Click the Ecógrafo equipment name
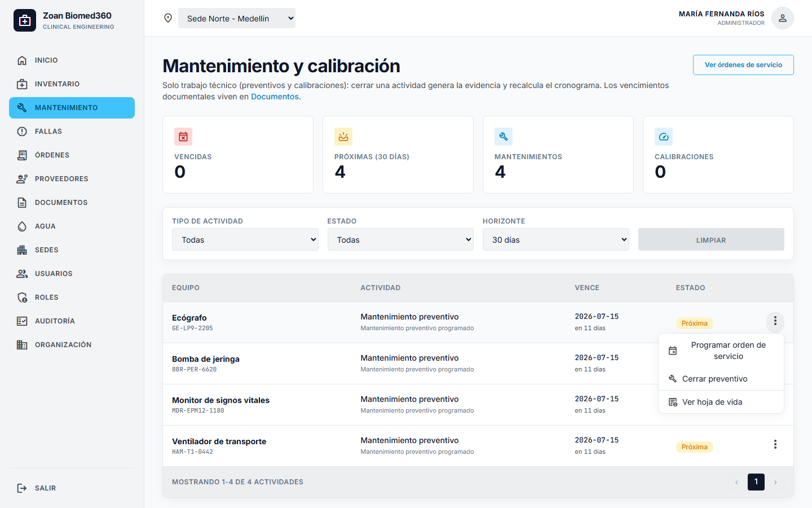812x508 pixels. click(x=189, y=318)
